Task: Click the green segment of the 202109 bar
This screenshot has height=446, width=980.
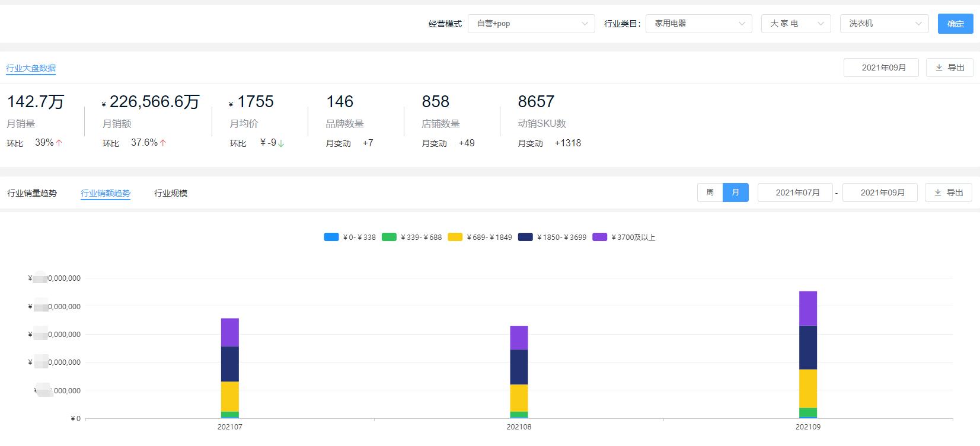Action: pos(808,413)
